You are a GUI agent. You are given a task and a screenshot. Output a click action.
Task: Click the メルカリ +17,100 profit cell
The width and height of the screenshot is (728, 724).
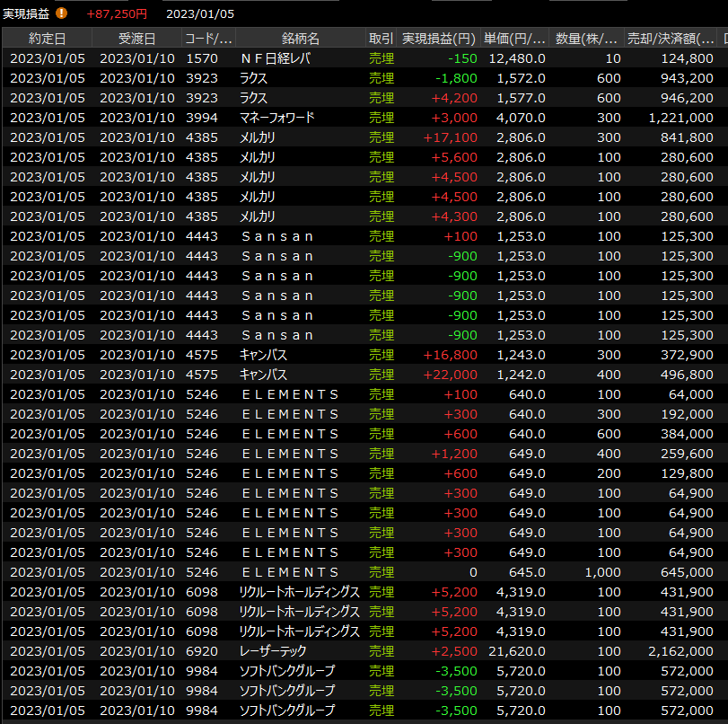[454, 137]
